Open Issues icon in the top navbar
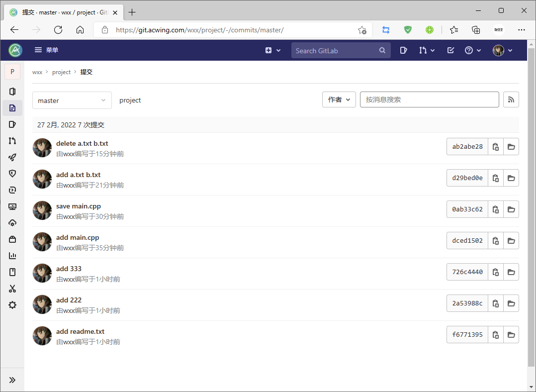Screen dimensions: 536x392 click(403, 50)
